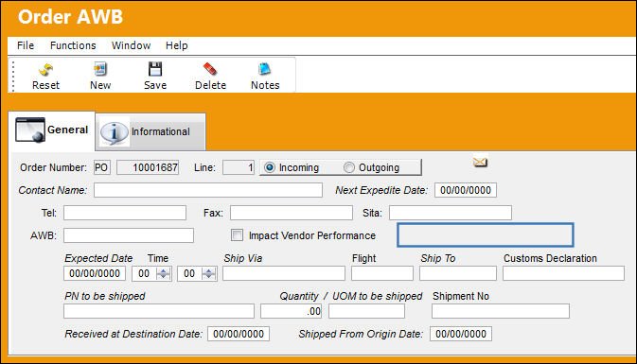Click the Contact Name input field
The width and height of the screenshot is (637, 364).
208,190
